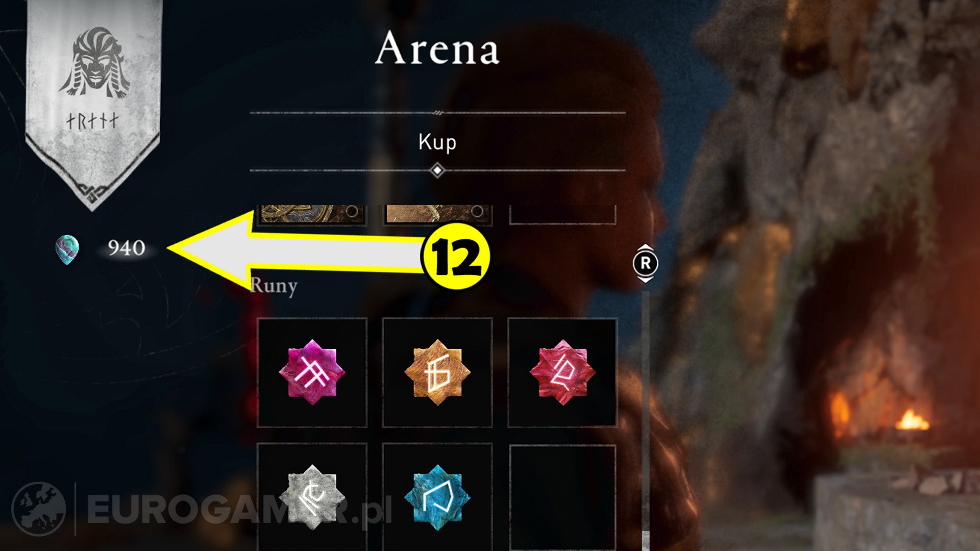This screenshot has height=551, width=980.
Task: Open the Kup tab
Action: coord(437,142)
